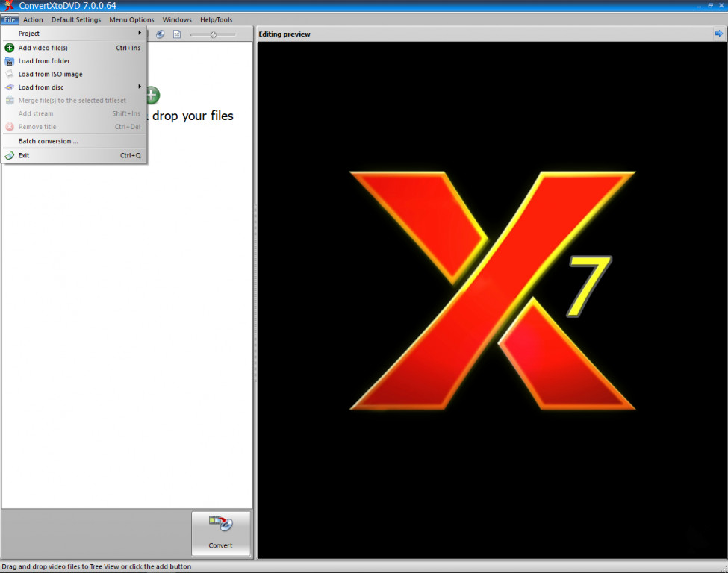Open the Default Settings menu
The height and width of the screenshot is (573, 728).
(x=75, y=19)
